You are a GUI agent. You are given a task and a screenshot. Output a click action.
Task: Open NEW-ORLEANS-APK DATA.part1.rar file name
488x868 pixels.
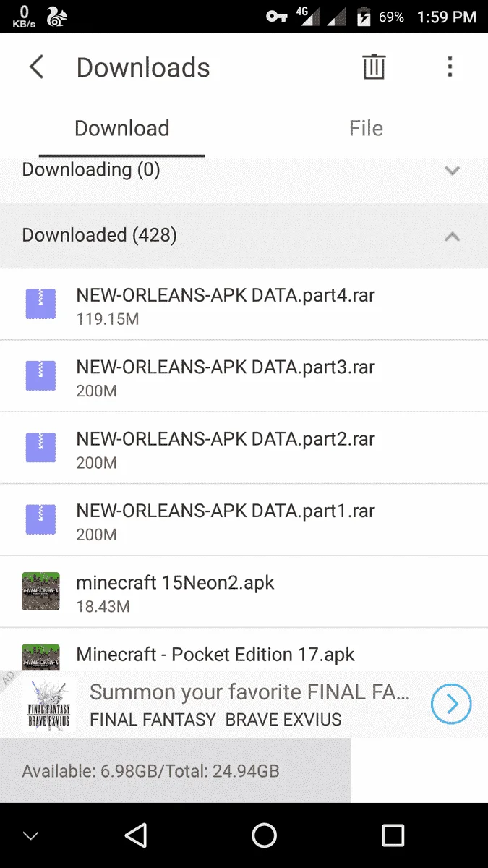tap(226, 511)
